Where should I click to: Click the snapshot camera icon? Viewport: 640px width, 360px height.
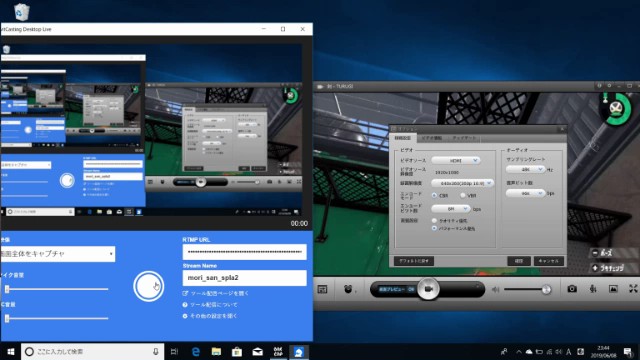572,289
